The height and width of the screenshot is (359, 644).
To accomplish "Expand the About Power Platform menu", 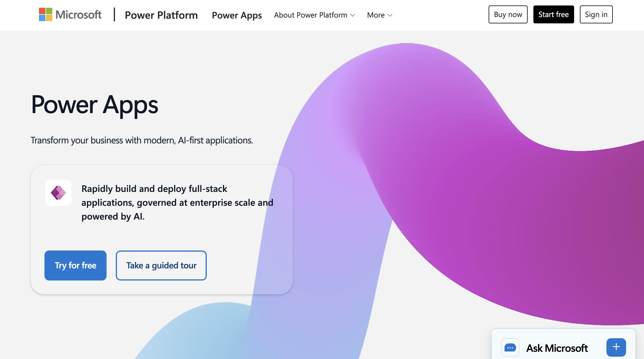I will 314,15.
